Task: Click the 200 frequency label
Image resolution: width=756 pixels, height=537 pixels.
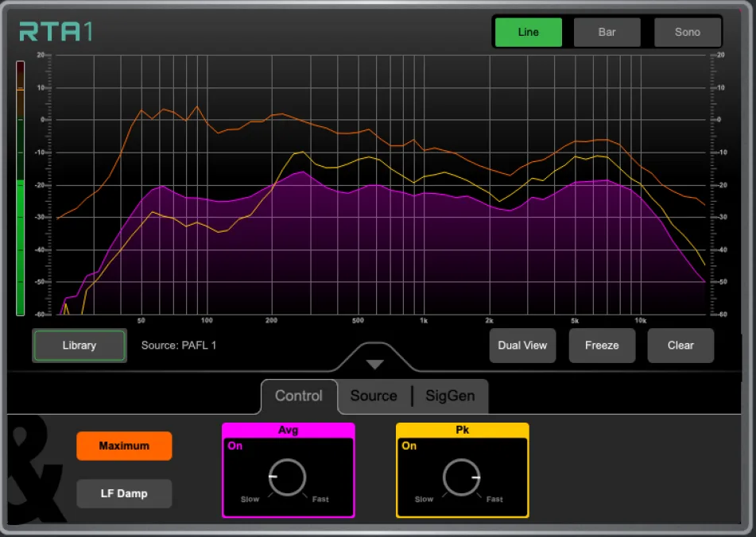Action: point(271,321)
